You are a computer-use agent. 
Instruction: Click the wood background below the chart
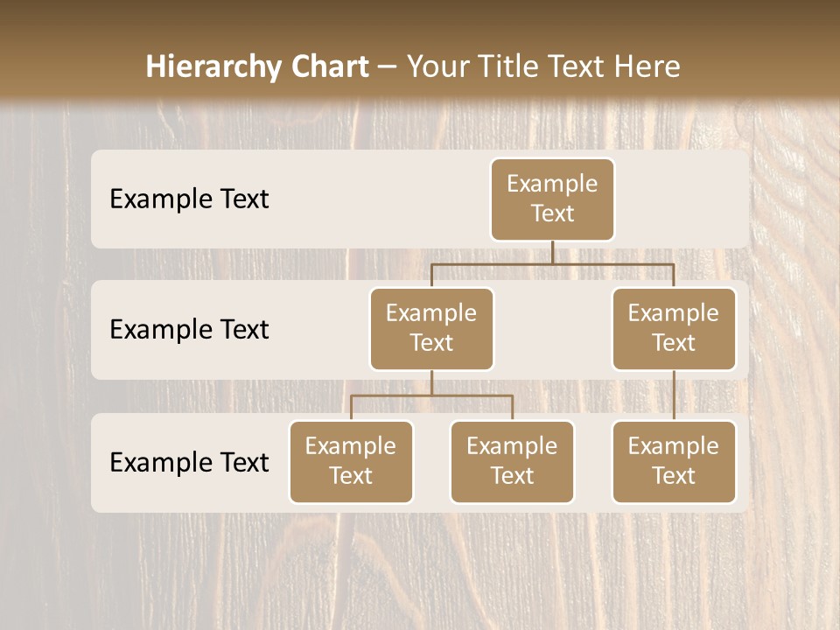pos(420,569)
